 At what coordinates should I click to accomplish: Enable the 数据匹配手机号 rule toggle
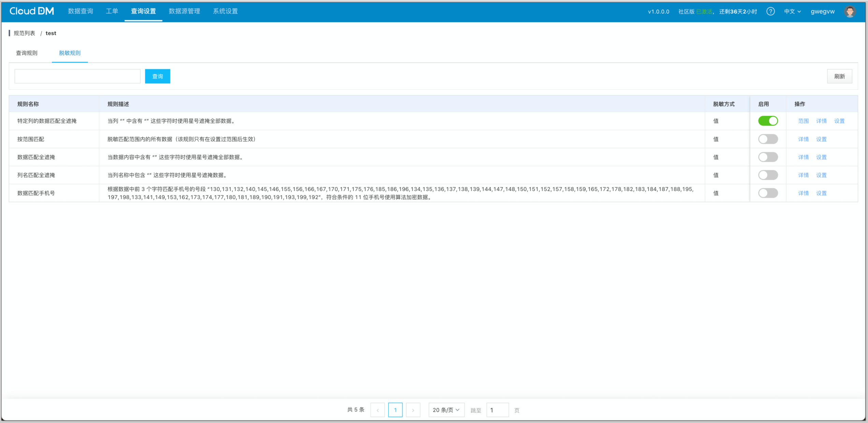tap(768, 193)
